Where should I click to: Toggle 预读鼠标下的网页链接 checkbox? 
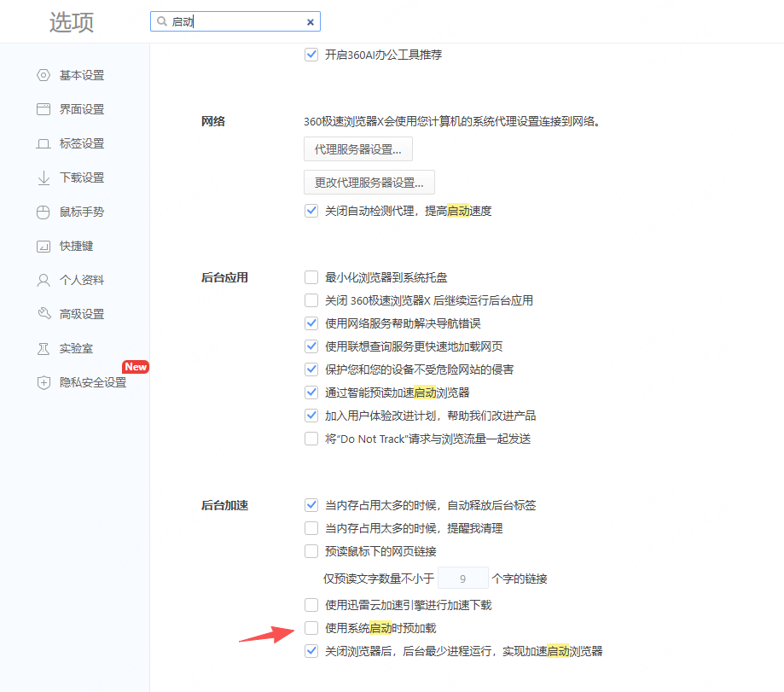pyautogui.click(x=311, y=551)
